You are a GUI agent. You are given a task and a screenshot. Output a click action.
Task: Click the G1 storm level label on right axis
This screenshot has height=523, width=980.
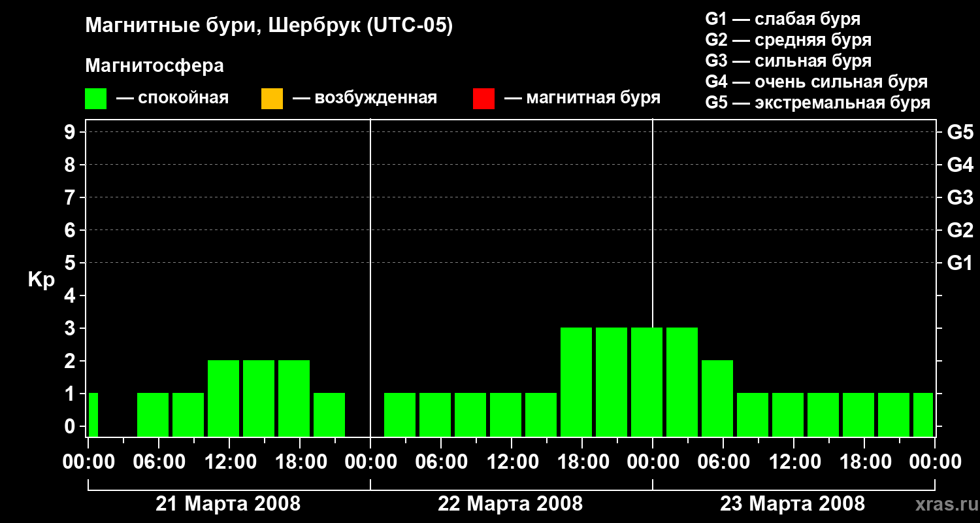[x=960, y=263]
